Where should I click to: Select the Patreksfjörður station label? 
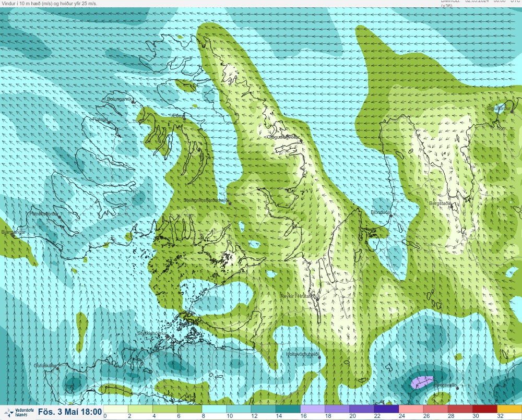tap(44, 214)
